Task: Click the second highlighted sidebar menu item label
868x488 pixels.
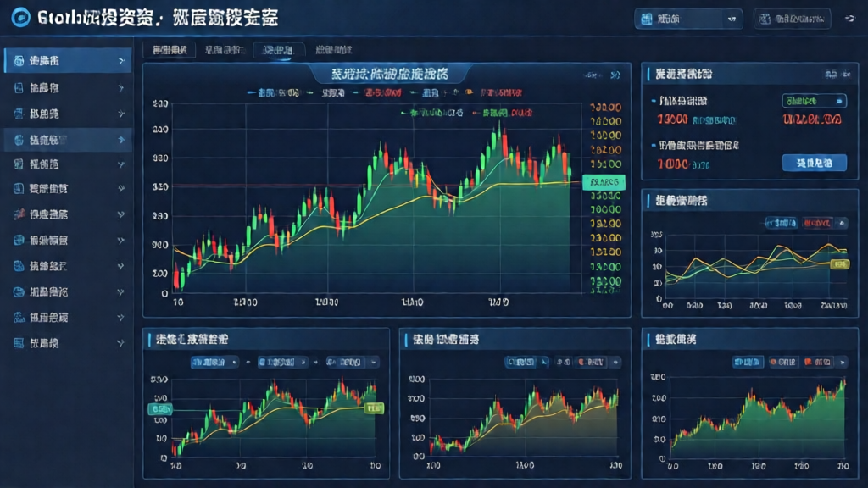Action: [x=49, y=139]
